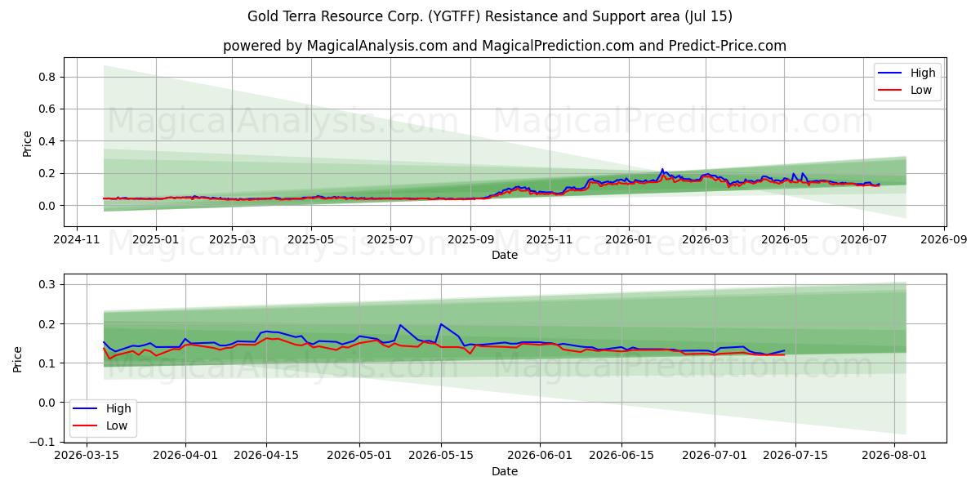Click top chart y-axis value '0.6'
The height and width of the screenshot is (490, 980).
tap(48, 109)
